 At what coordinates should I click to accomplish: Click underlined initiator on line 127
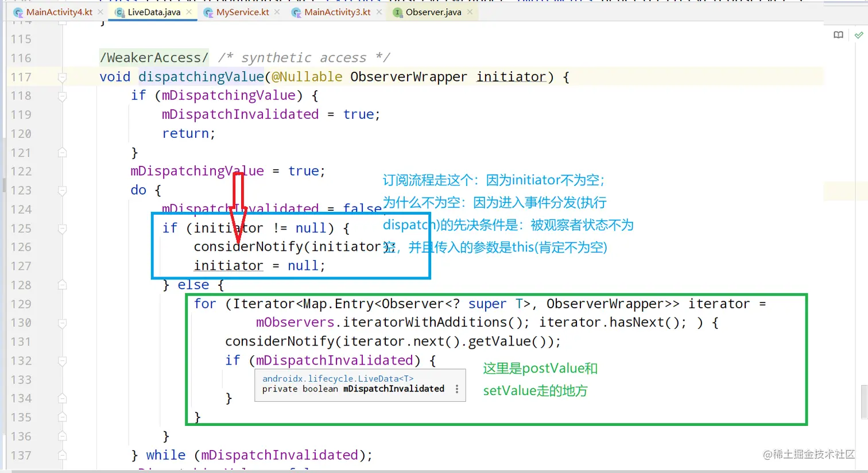[228, 266]
